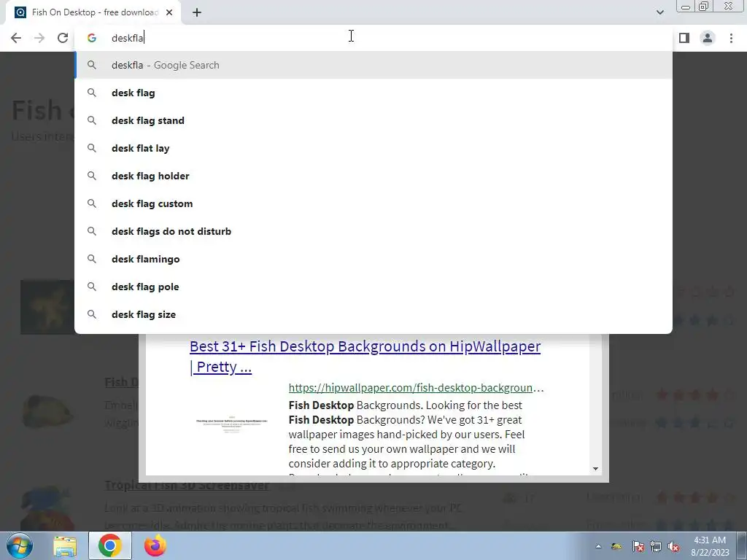Pick the 'desk flag size' suggestion
Image resolution: width=747 pixels, height=560 pixels.
click(x=373, y=314)
